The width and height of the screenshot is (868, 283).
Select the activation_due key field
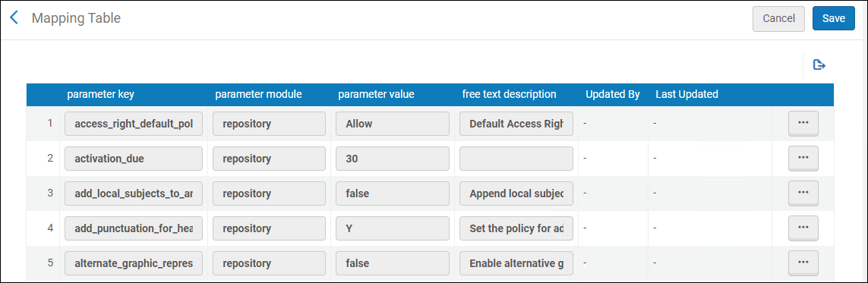(134, 159)
